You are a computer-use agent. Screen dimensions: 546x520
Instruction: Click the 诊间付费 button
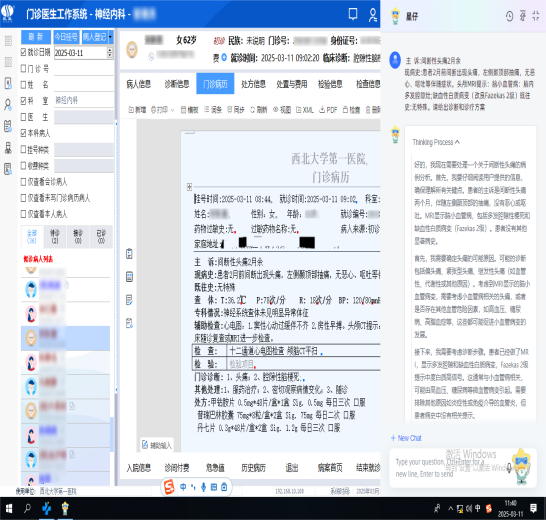[x=177, y=468]
